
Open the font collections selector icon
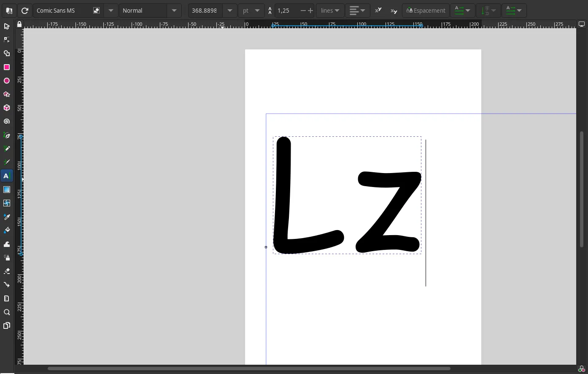9,11
